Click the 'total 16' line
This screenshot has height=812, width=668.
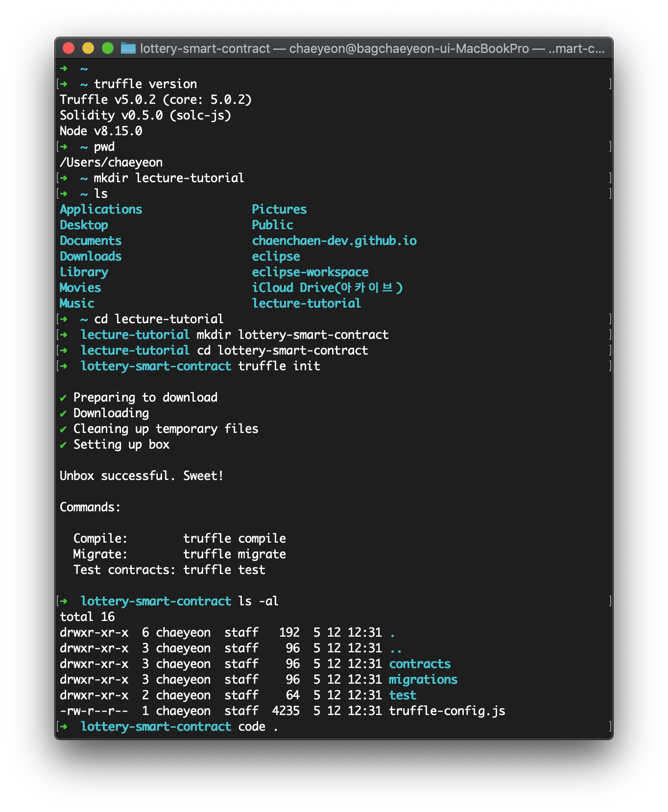tap(87, 617)
